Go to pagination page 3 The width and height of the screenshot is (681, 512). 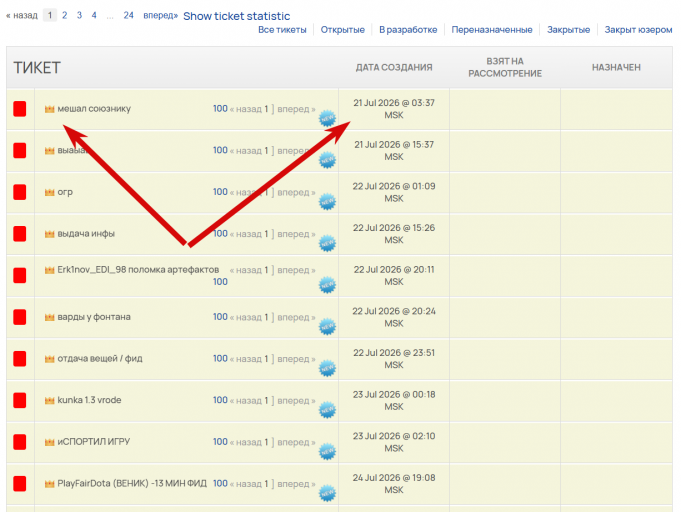79,15
